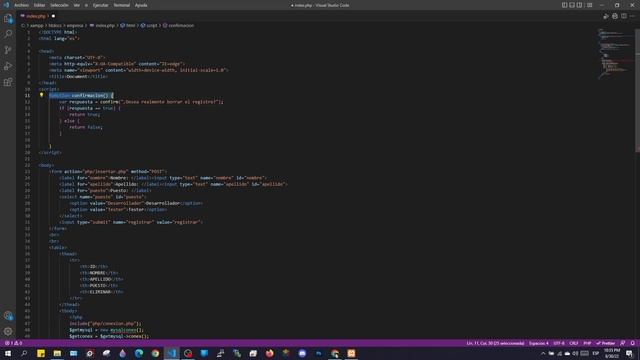Click empresa in the breadcrumb path
Image resolution: width=640 pixels, height=360 pixels.
(x=75, y=25)
